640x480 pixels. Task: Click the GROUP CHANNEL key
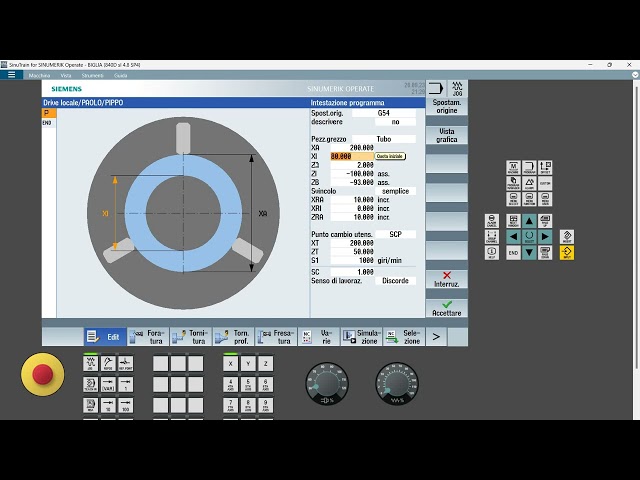click(x=492, y=236)
